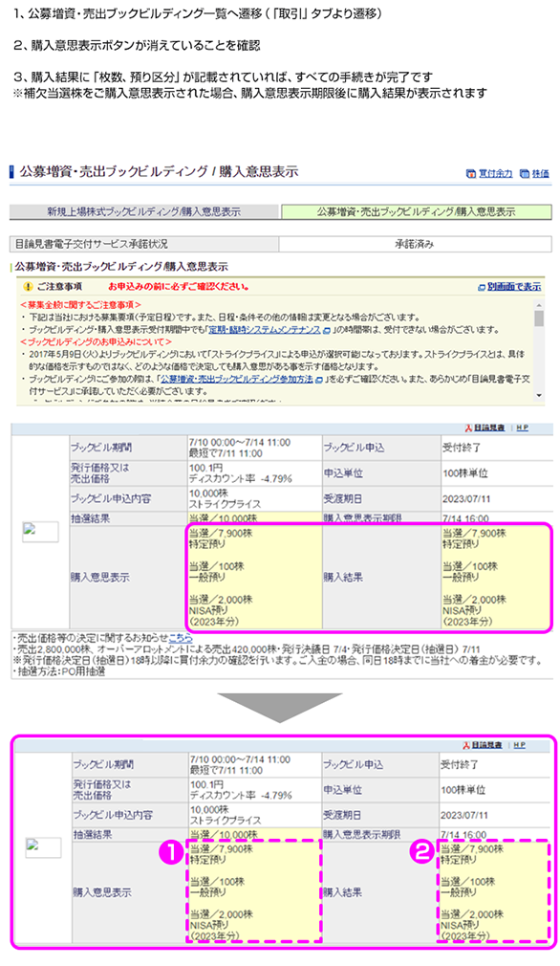The height and width of the screenshot is (966, 560).
Task: Click the notice box scrollbar thumb
Action: pos(539,318)
